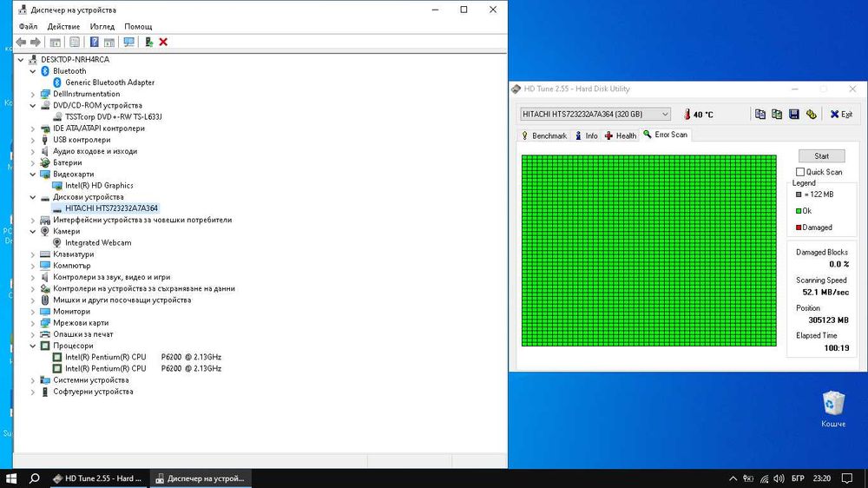Screen dimensions: 868x488
Task: Open the notification center icon
Action: tap(847, 478)
